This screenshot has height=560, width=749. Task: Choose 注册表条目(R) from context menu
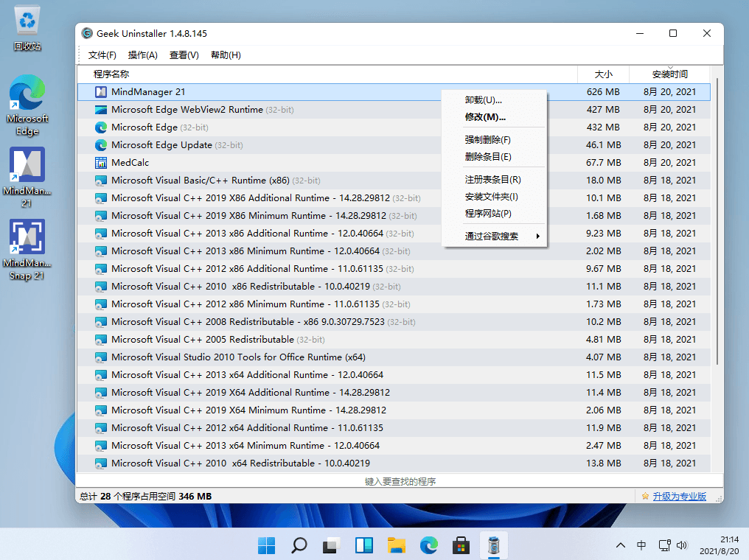(x=494, y=180)
